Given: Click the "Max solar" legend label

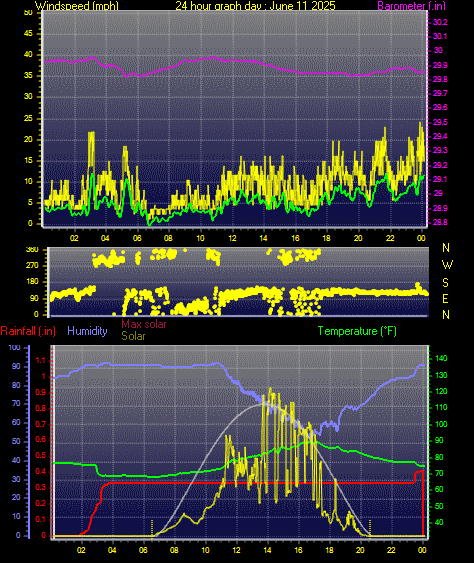Looking at the screenshot, I should [144, 324].
